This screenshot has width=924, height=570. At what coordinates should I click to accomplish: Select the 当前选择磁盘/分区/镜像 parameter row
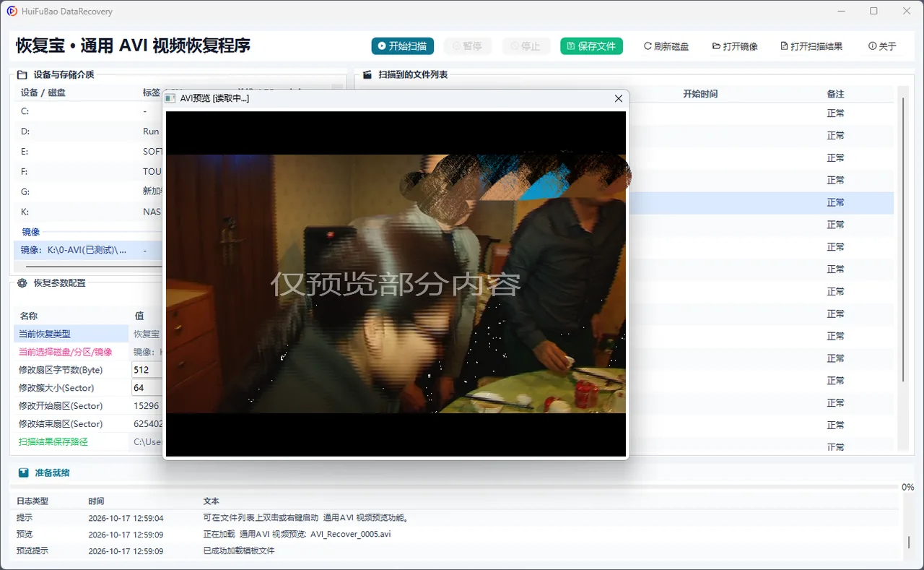coord(88,352)
